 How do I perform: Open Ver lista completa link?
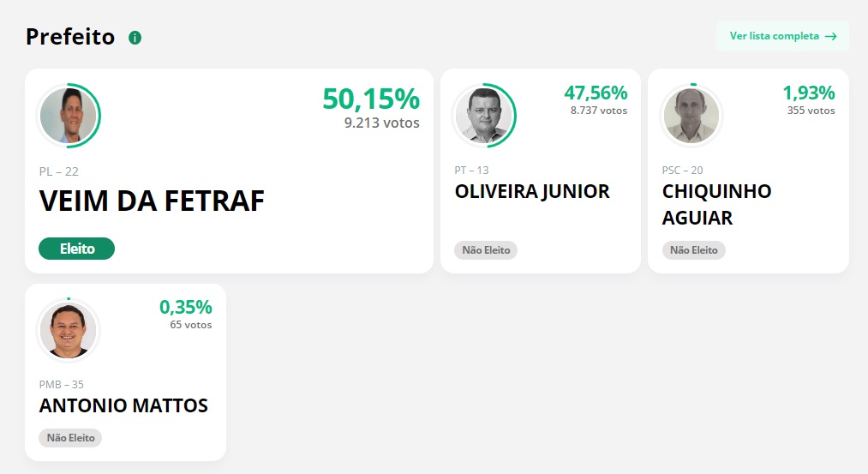coord(782,36)
